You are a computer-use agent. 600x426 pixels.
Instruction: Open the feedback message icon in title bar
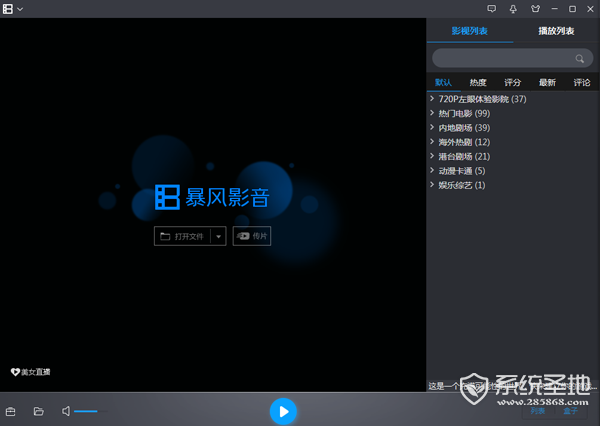click(492, 9)
